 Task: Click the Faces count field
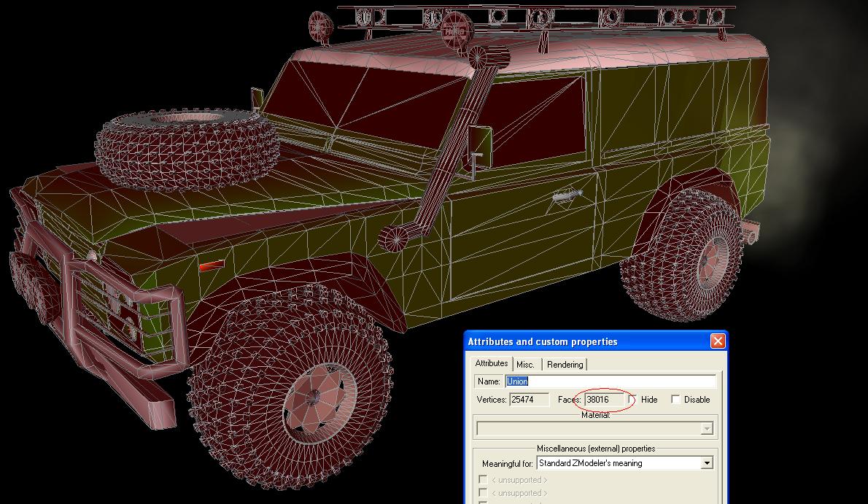click(605, 400)
